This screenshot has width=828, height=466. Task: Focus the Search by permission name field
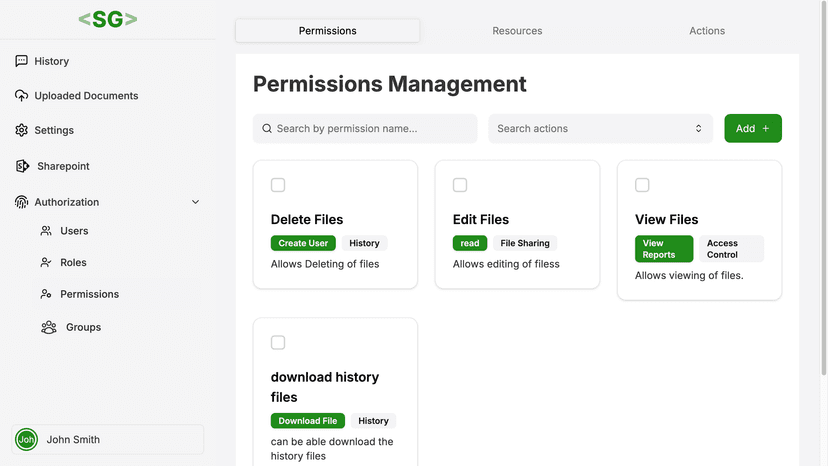(x=365, y=128)
